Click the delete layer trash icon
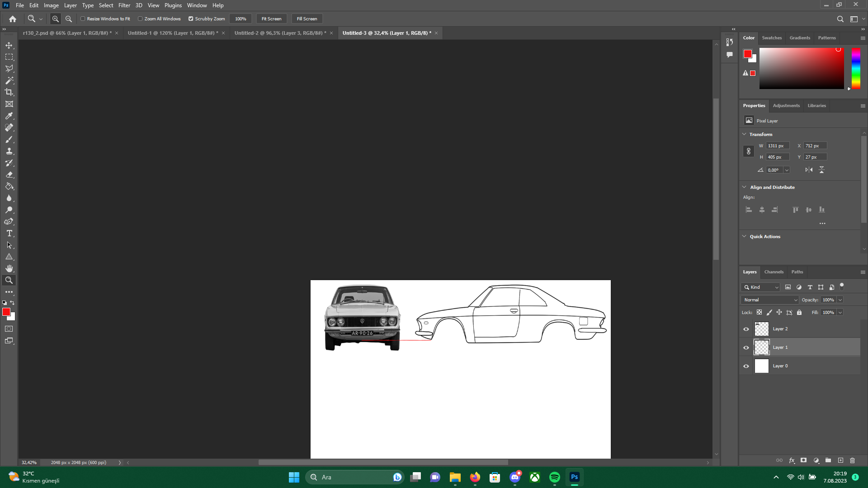 point(852,460)
